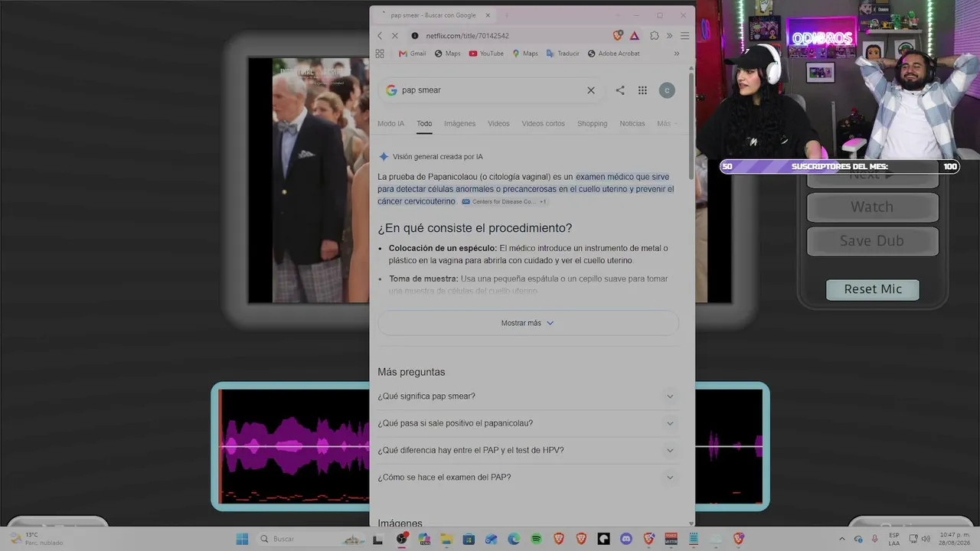Open the Gmail bookmark

coord(412,54)
